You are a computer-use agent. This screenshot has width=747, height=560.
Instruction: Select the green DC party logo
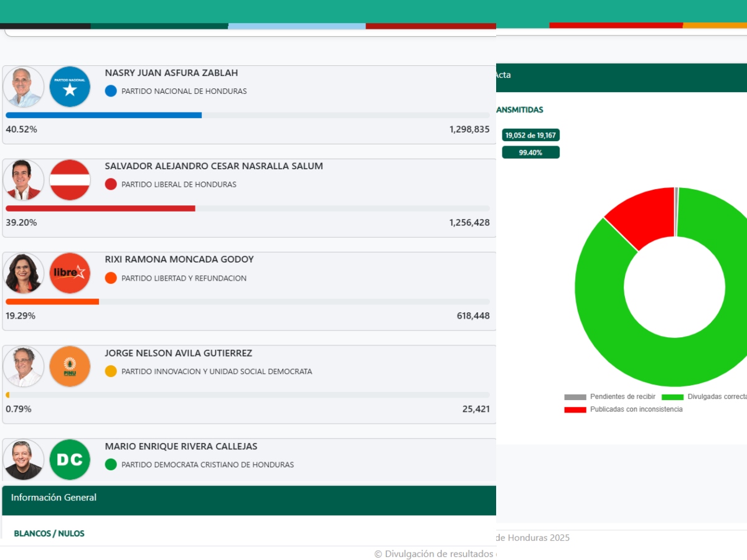[x=70, y=460]
